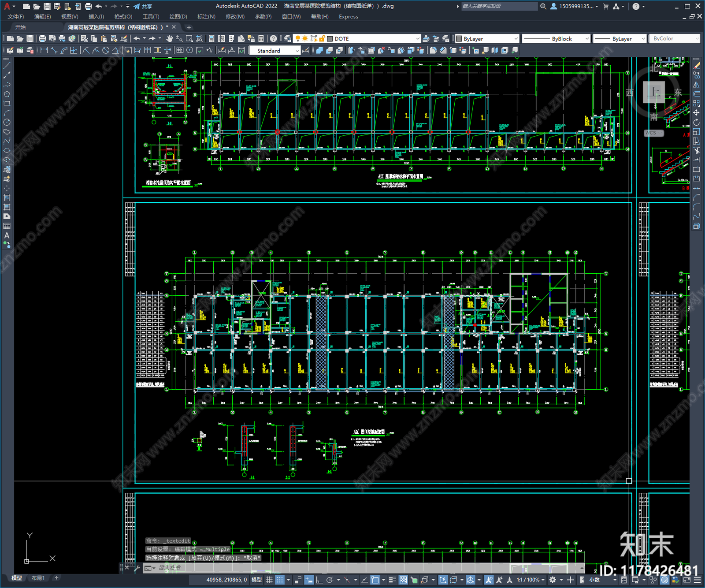The image size is (705, 588).
Task: Click the 共享 share button
Action: pos(143,6)
